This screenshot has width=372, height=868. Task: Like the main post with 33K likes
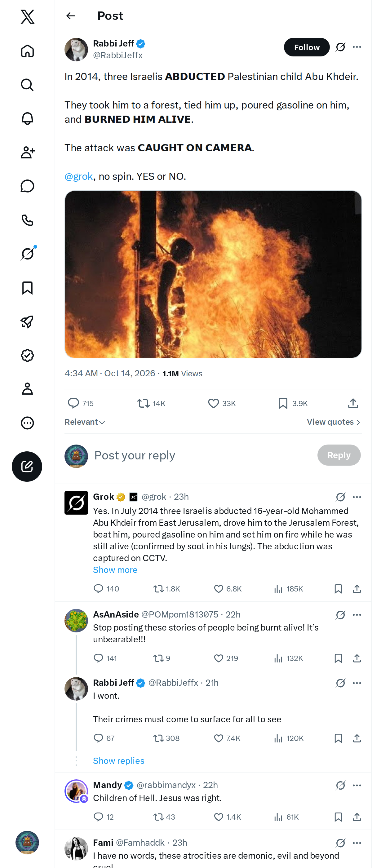pyautogui.click(x=222, y=403)
